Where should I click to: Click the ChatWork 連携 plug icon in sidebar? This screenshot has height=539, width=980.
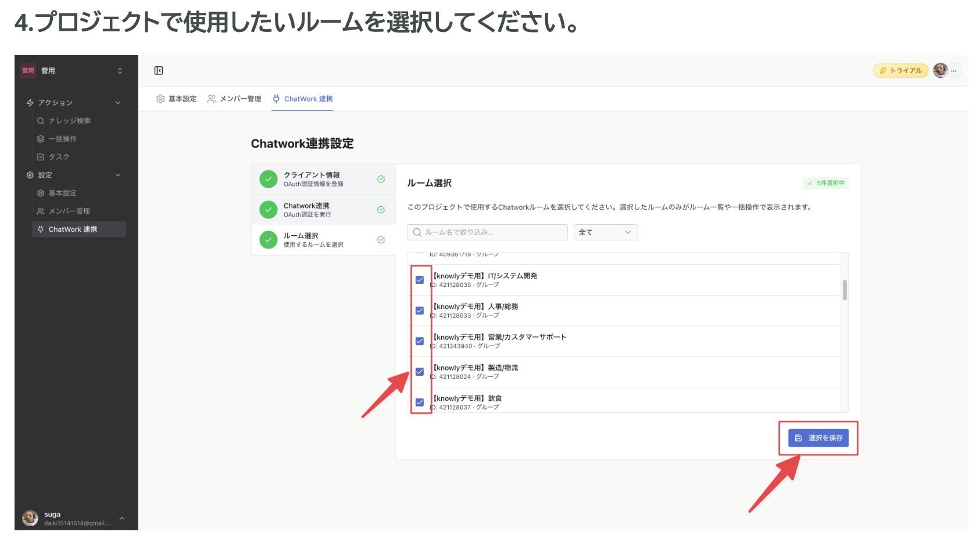[40, 229]
